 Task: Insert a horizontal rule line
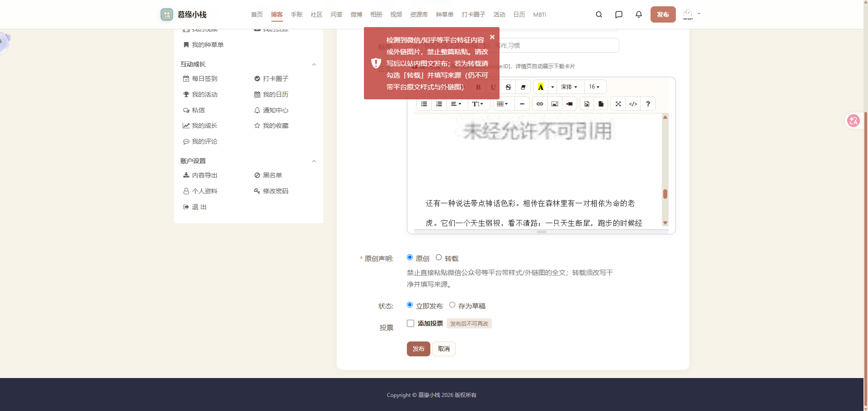tap(522, 104)
